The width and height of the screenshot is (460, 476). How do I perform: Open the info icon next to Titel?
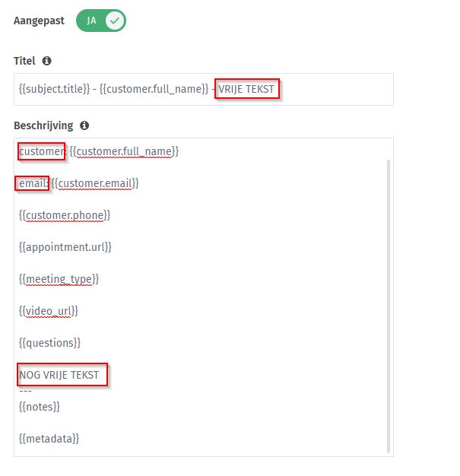pyautogui.click(x=46, y=61)
